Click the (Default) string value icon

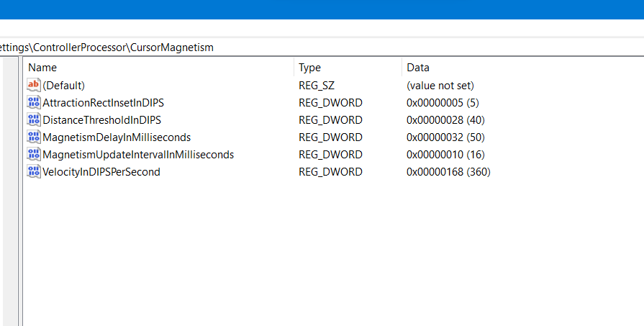(x=34, y=86)
